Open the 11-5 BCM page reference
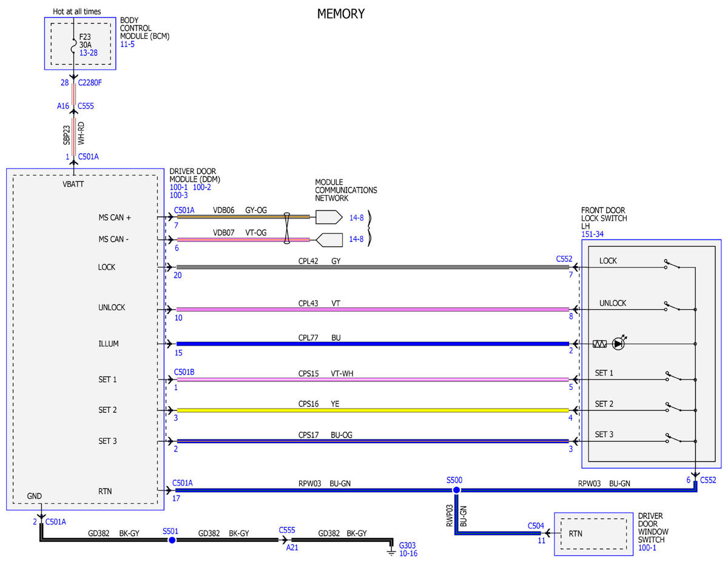The width and height of the screenshot is (728, 562). point(127,44)
